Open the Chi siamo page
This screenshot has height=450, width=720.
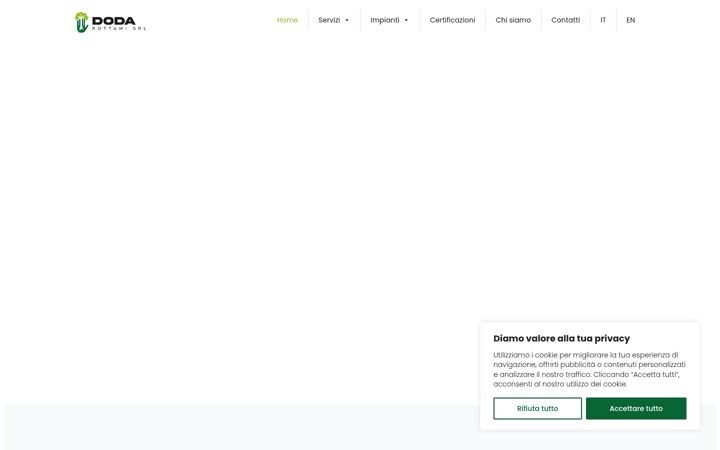(513, 20)
